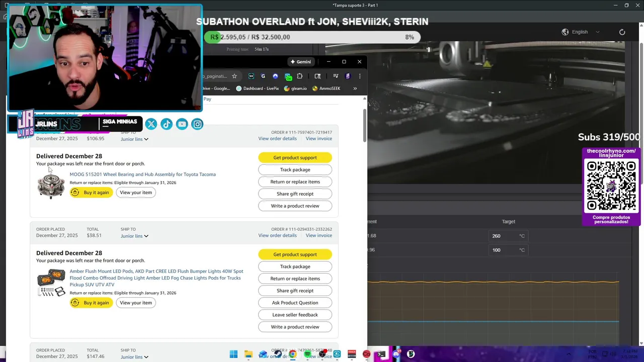This screenshot has height=362, width=644.
Task: Click the Chrome profile avatar icon
Action: pos(348,76)
